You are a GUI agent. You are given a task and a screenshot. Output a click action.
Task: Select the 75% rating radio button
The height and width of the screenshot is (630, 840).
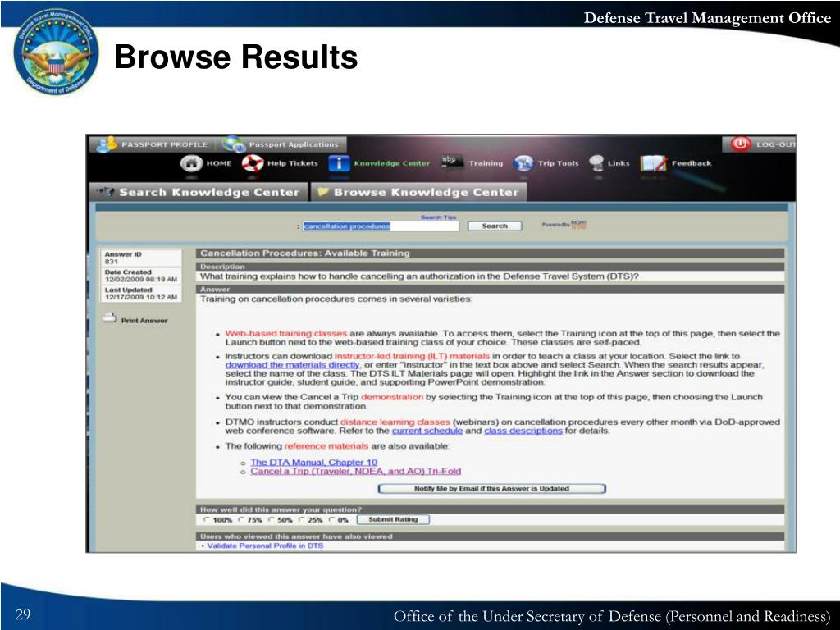241,519
